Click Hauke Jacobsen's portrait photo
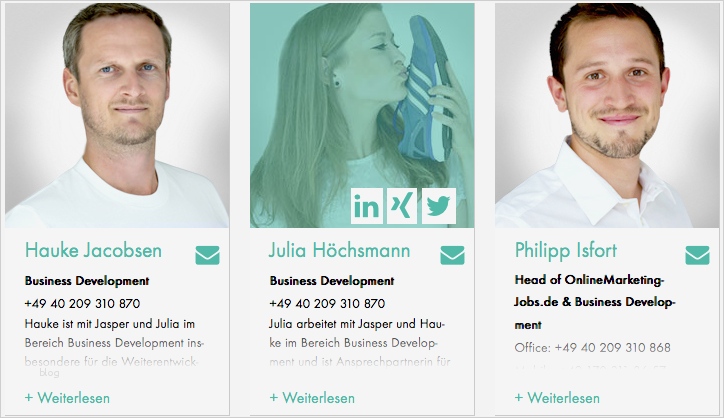Screen dimensions: 724x418 [x=117, y=115]
